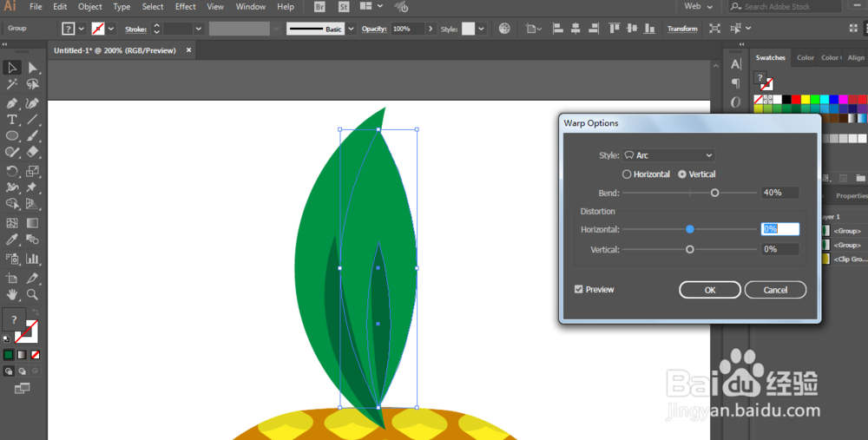Open the Warp Style Arc dropdown
868x440 pixels.
pos(668,155)
